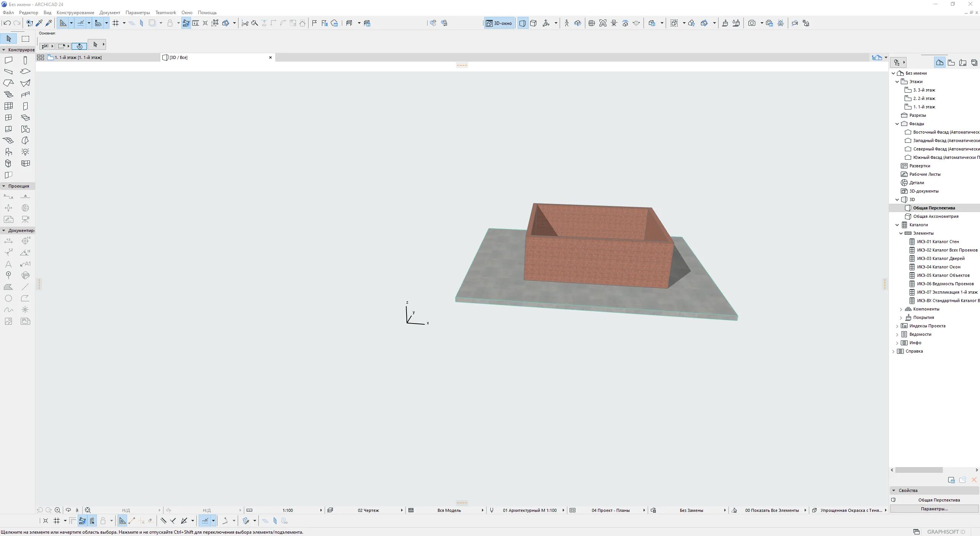This screenshot has height=536, width=980.
Task: Activate the Roof tool in the toolbox
Action: click(x=8, y=83)
